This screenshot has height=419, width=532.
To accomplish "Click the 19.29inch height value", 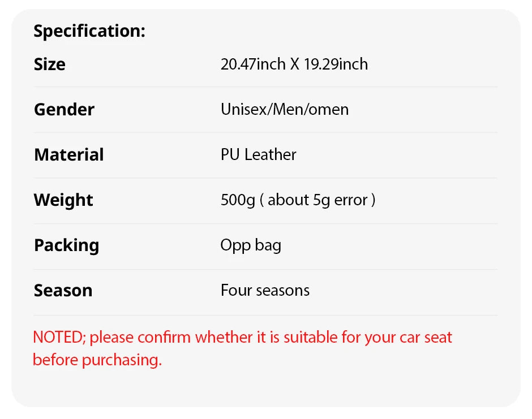I will [336, 64].
